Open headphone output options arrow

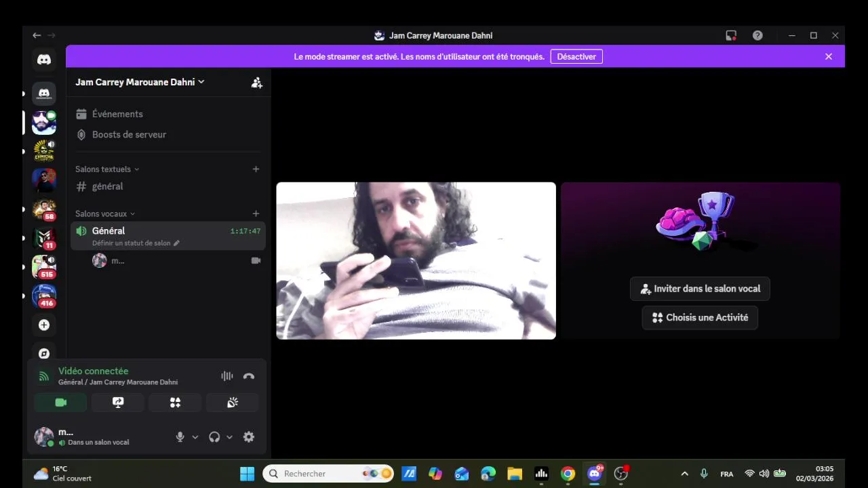229,437
